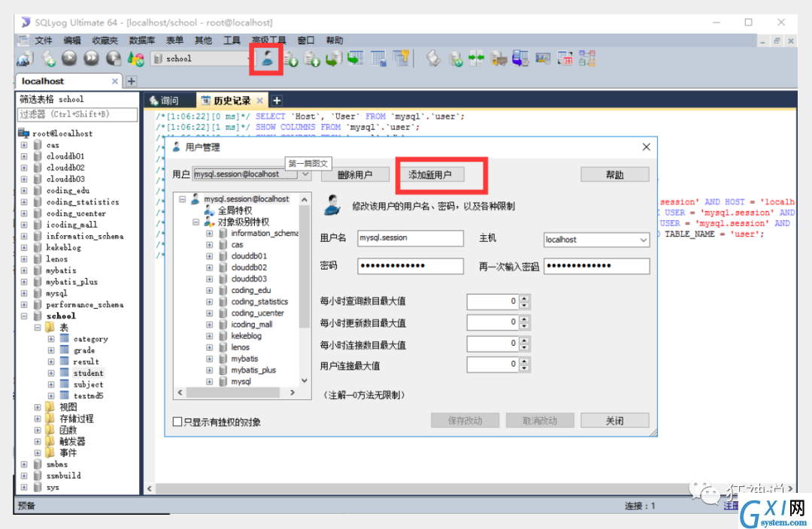This screenshot has width=812, height=529.
Task: Collapse the object-level privileges node
Action: click(x=195, y=222)
